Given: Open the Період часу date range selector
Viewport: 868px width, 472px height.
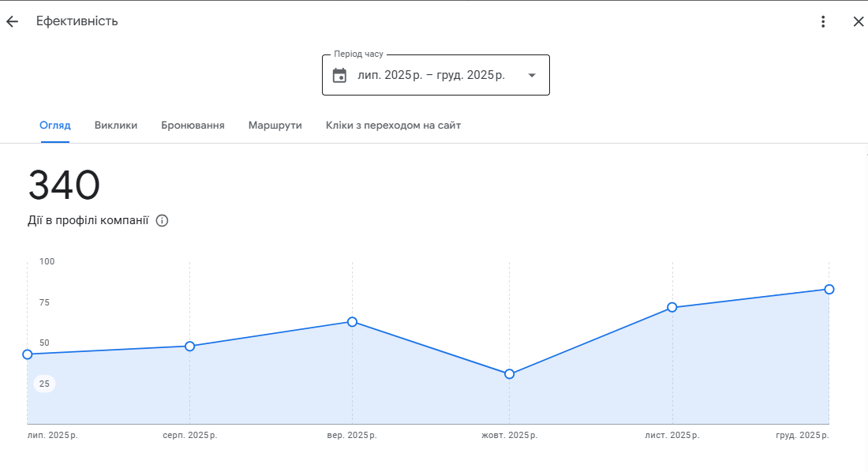Looking at the screenshot, I should (x=435, y=76).
